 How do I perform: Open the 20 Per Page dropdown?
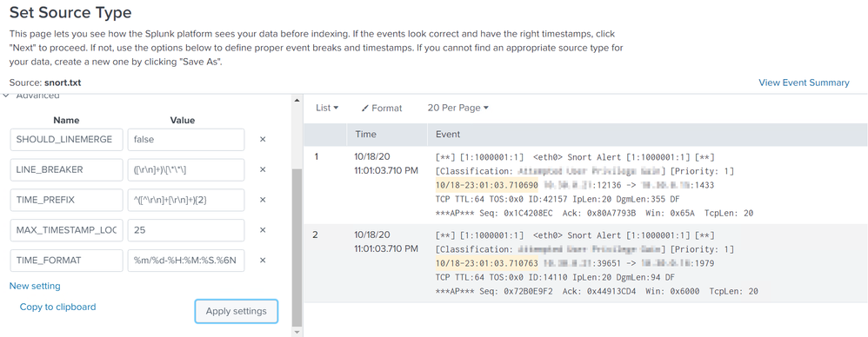pos(458,109)
